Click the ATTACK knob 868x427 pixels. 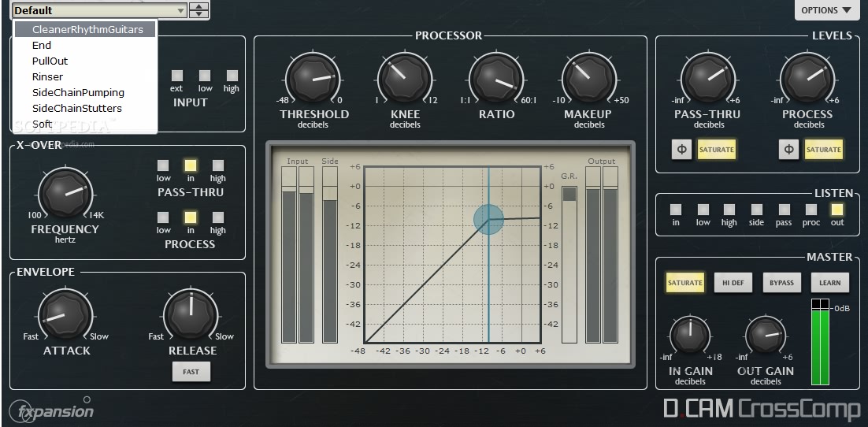65,314
